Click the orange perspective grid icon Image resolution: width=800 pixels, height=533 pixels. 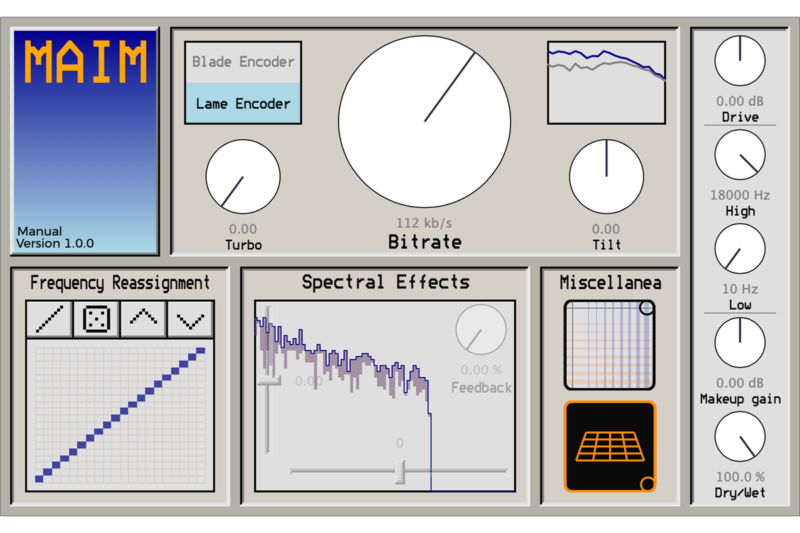coord(609,446)
